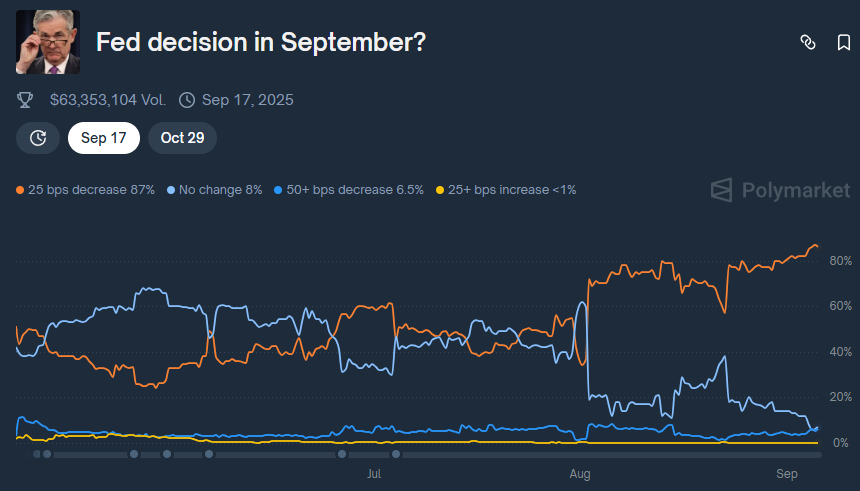Toggle the yellow 25+ bps increase legend

(x=506, y=190)
